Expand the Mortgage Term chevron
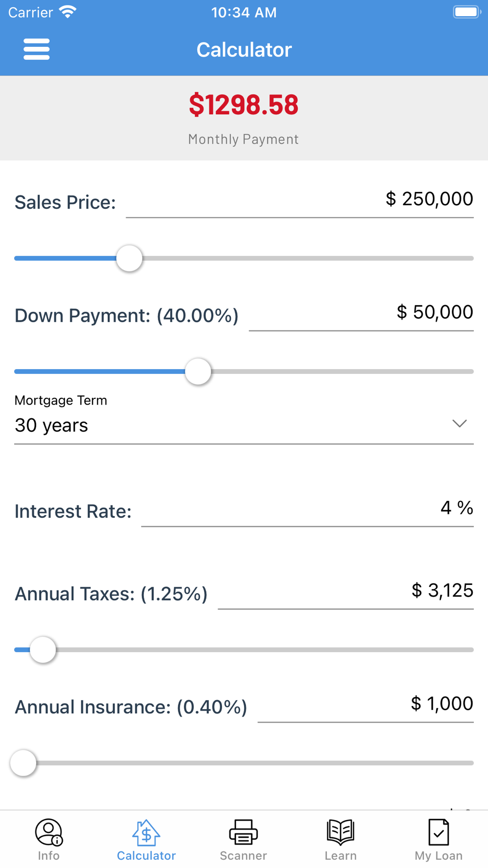 point(459,423)
